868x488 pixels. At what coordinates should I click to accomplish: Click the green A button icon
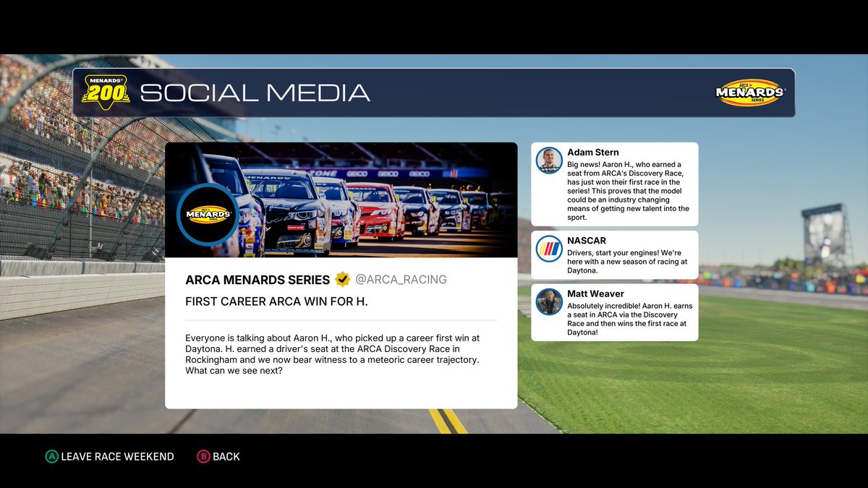52,457
